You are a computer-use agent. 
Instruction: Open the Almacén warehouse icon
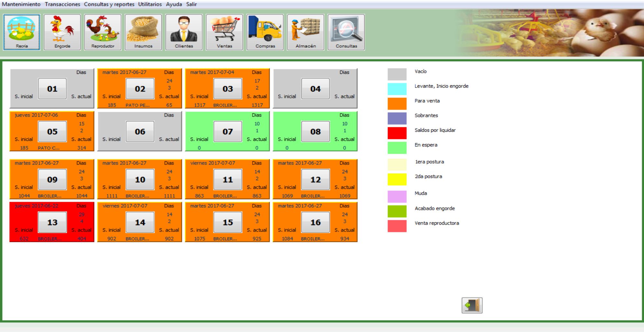point(306,32)
